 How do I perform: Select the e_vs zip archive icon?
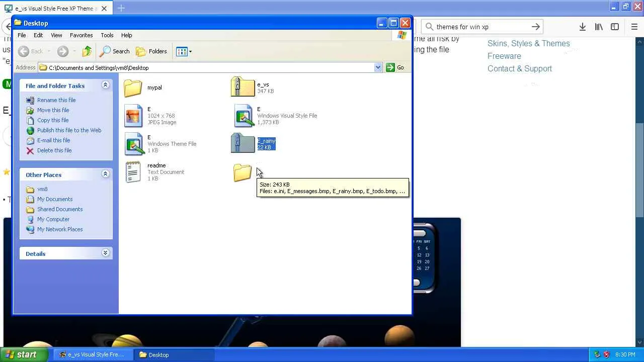[x=243, y=87]
